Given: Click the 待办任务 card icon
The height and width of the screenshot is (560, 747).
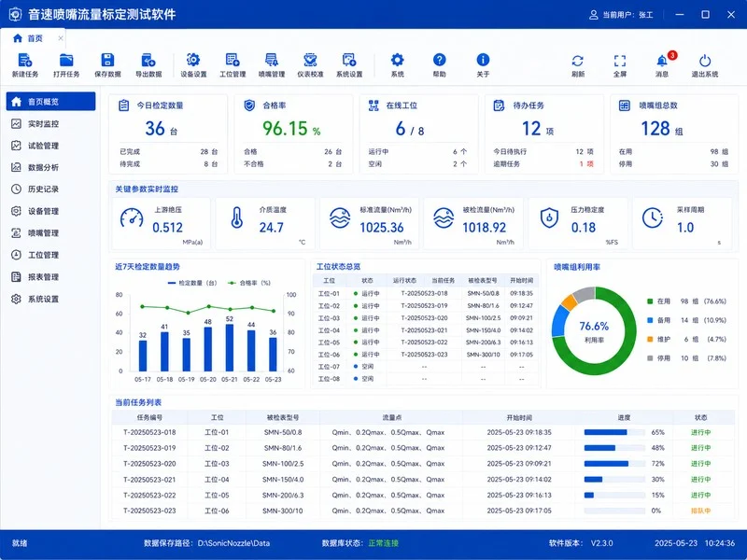Looking at the screenshot, I should pos(499,105).
